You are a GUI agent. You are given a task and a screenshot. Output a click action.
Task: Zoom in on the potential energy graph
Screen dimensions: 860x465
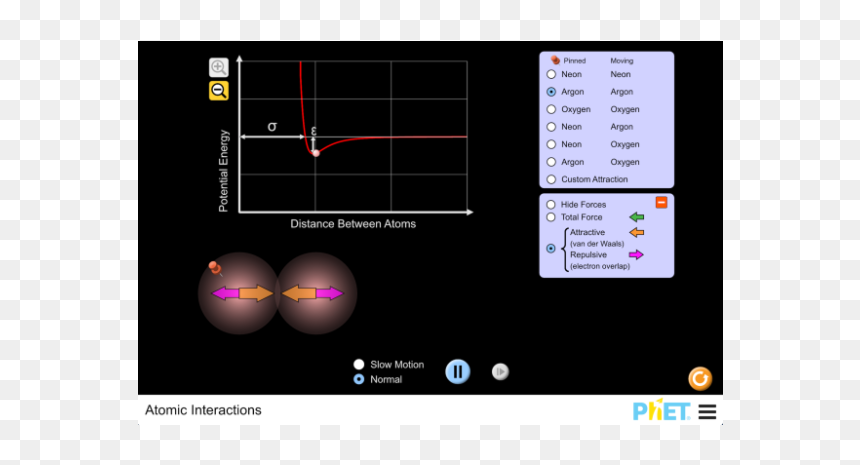coord(219,67)
